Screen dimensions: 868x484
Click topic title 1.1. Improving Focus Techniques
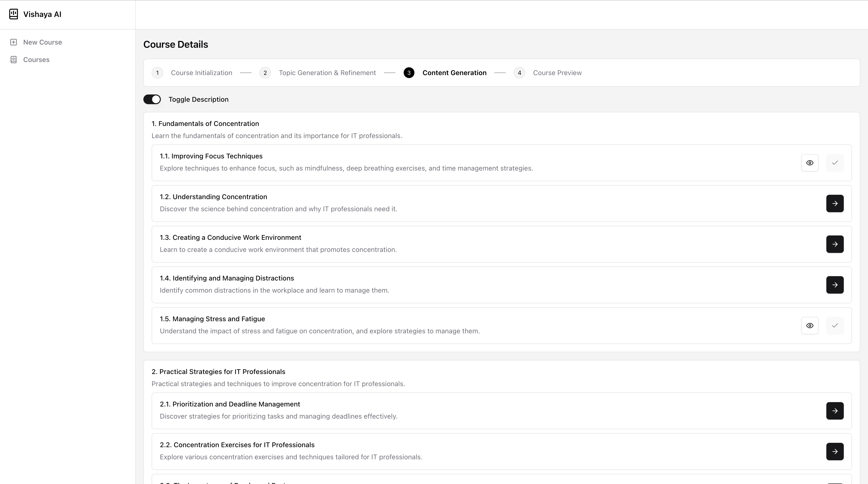[x=211, y=156]
